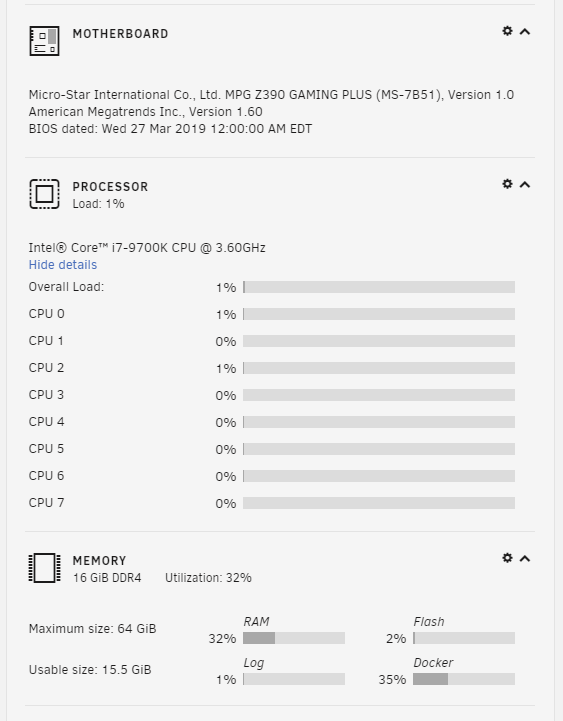Screen dimensions: 563x721
Task: Collapse the Motherboard section chevron
Action: 525,31
